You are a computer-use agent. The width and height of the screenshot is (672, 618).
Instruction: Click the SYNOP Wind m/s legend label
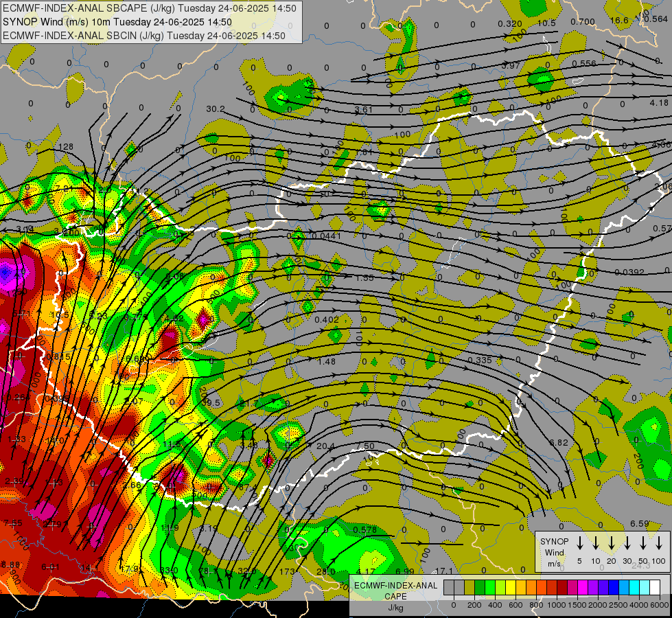tap(555, 552)
